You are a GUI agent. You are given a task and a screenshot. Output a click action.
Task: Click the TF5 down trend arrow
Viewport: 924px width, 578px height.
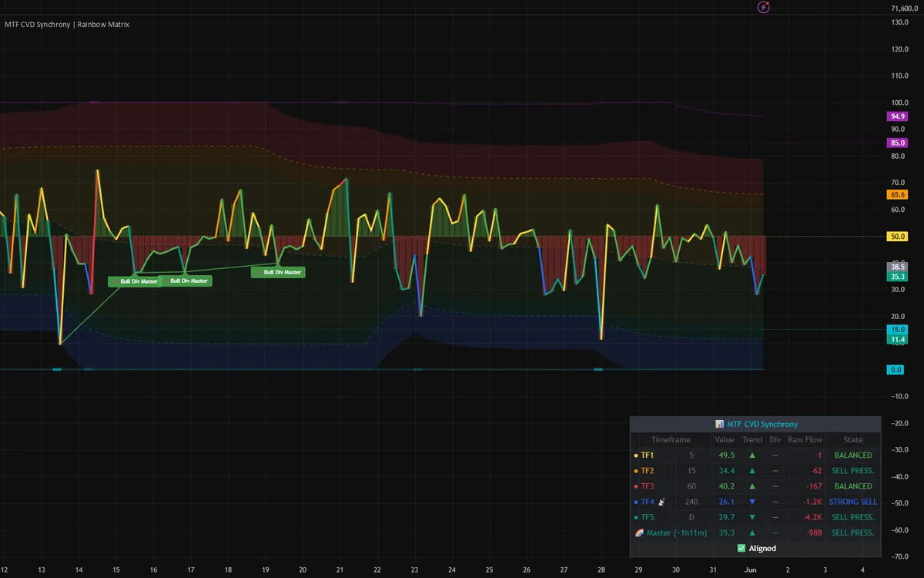752,517
